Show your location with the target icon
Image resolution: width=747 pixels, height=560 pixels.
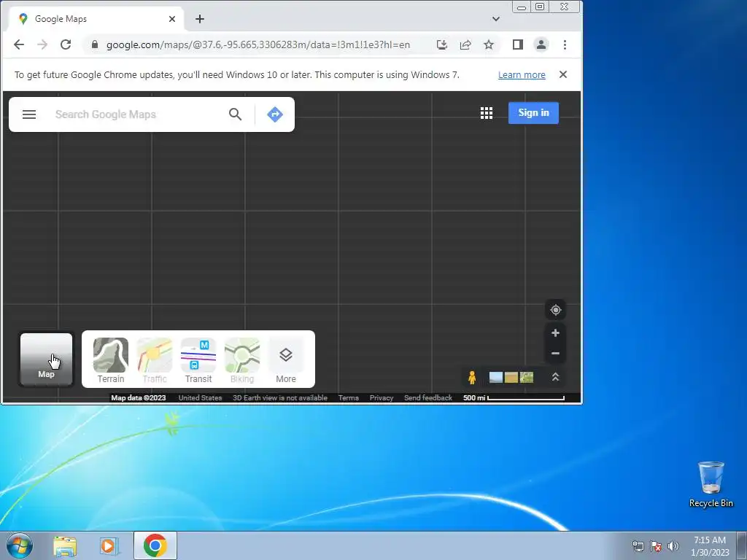pyautogui.click(x=555, y=310)
